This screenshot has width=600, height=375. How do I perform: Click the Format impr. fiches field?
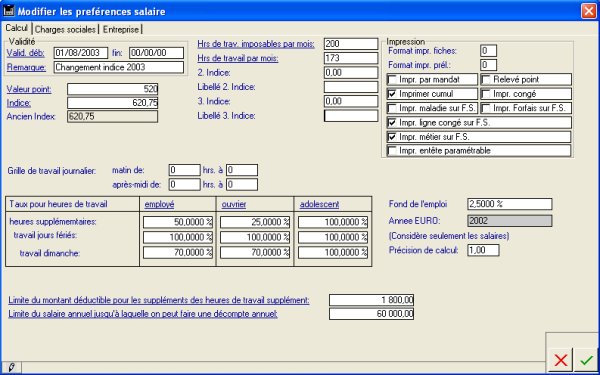click(488, 51)
